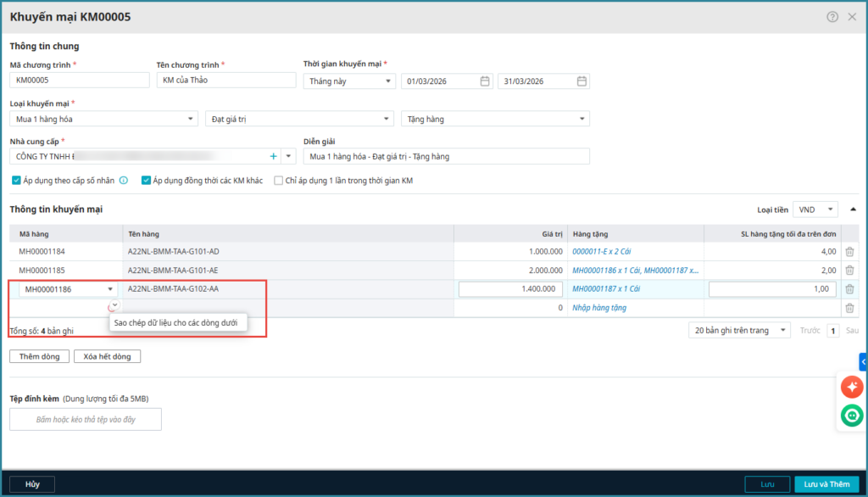Open the VND currency dropdown
Screen dimensions: 868x497
pos(815,209)
